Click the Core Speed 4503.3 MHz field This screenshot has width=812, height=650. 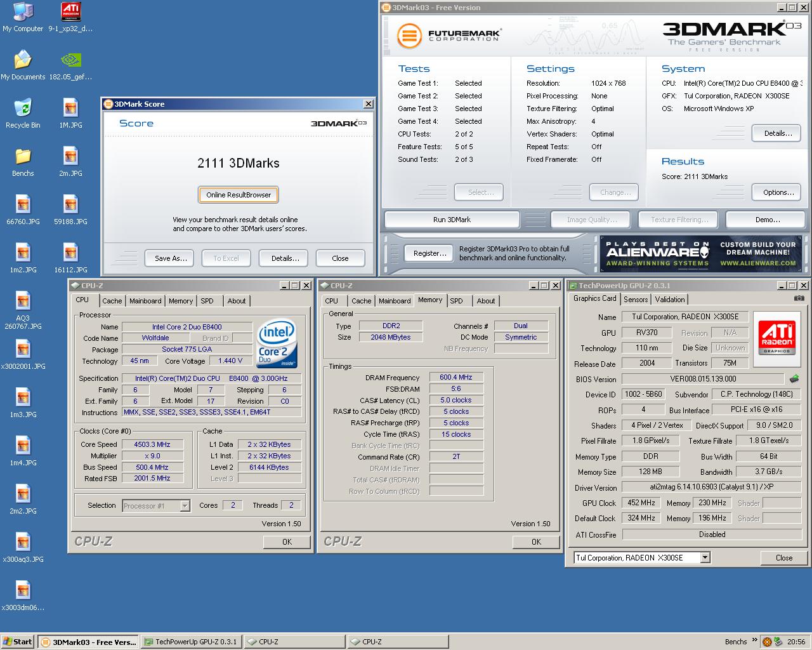coord(152,444)
